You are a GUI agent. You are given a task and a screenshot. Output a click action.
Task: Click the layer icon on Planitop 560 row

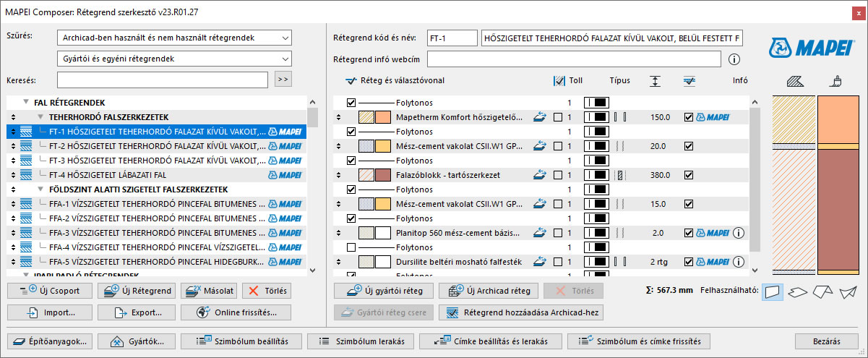538,233
